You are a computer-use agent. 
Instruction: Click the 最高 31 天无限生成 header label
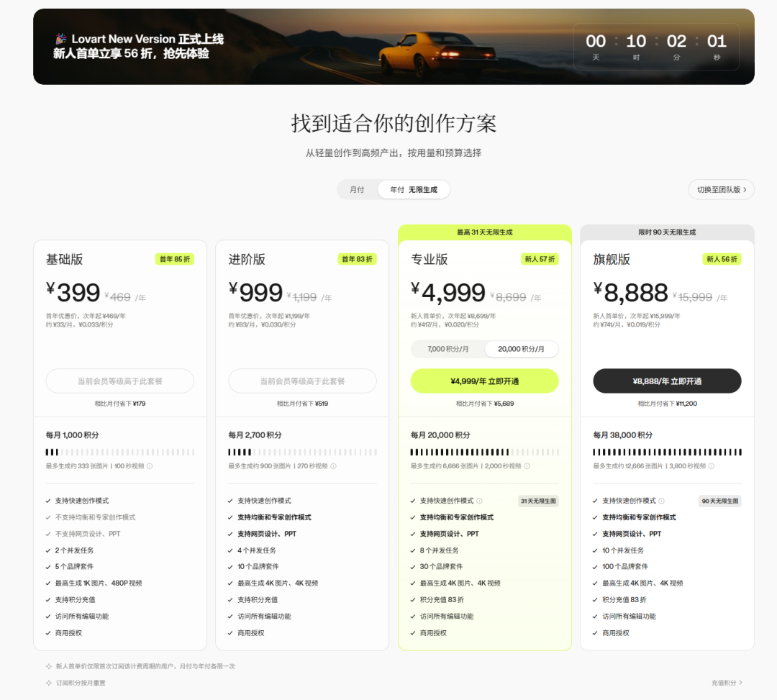click(485, 232)
